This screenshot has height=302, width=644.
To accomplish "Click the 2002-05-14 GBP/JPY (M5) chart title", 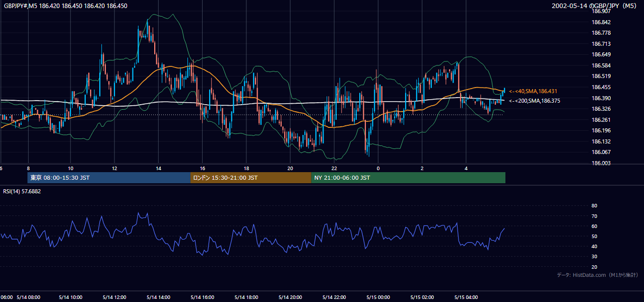I will pos(595,6).
